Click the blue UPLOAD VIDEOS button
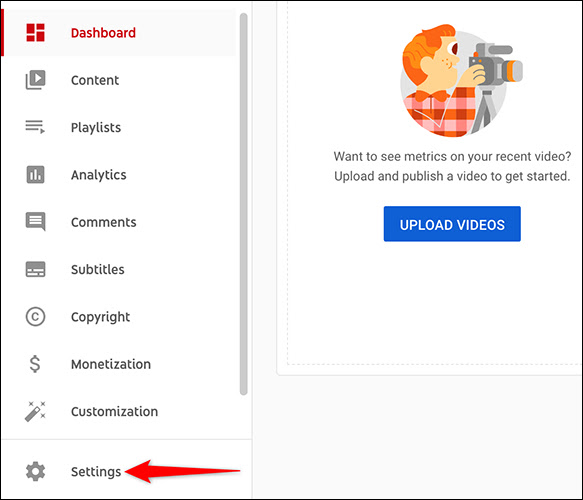The image size is (583, 500). pos(452,224)
